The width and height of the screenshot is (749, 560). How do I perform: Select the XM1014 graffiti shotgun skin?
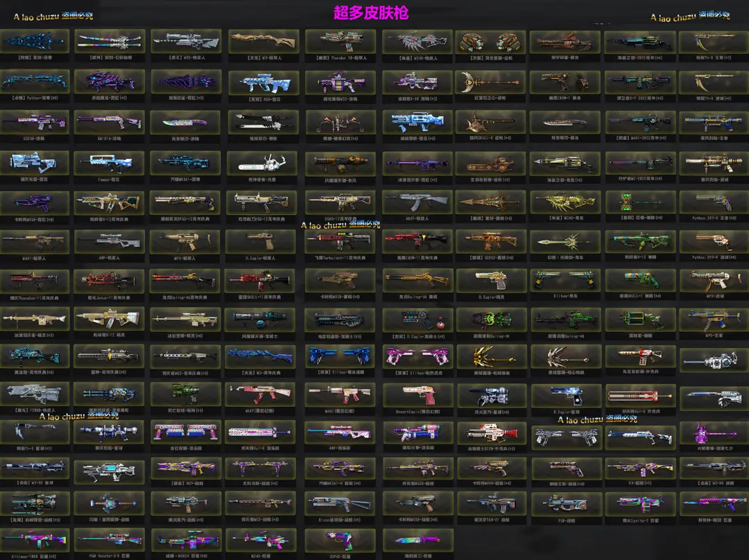[110, 123]
